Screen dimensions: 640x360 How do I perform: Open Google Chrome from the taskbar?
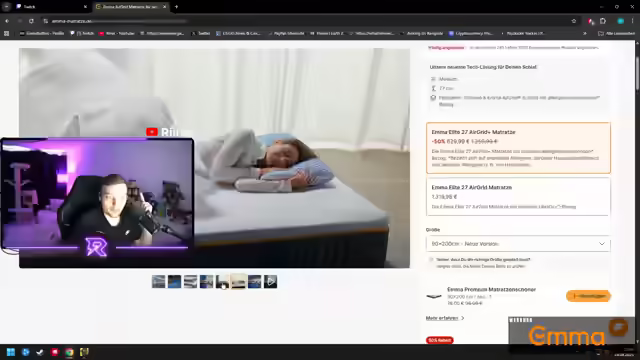click(69, 352)
